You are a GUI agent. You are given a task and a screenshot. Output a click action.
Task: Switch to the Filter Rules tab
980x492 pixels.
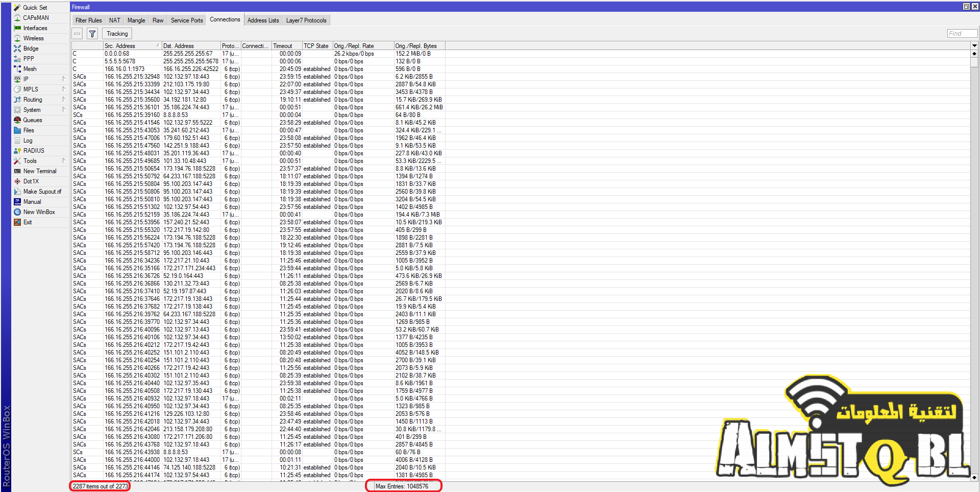click(88, 20)
